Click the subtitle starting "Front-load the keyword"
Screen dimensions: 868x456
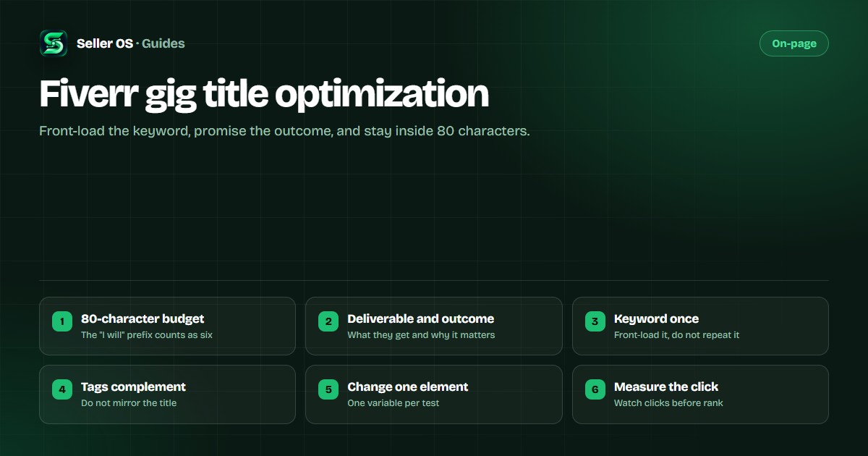coord(284,132)
